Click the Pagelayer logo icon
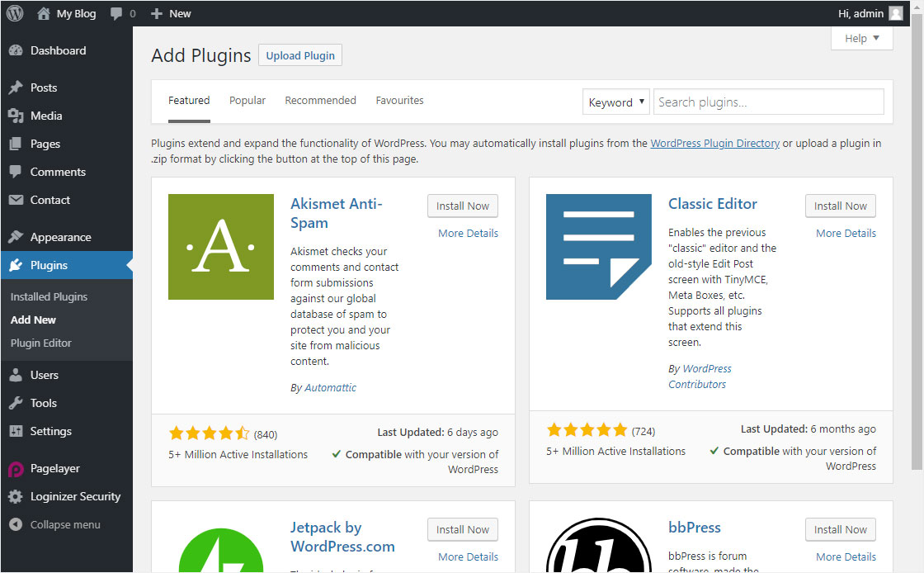 pos(16,469)
